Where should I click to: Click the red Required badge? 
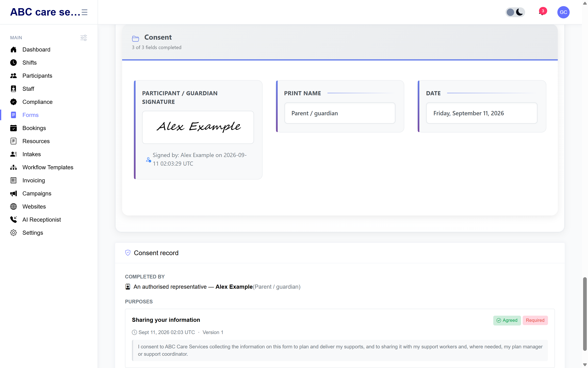point(535,320)
